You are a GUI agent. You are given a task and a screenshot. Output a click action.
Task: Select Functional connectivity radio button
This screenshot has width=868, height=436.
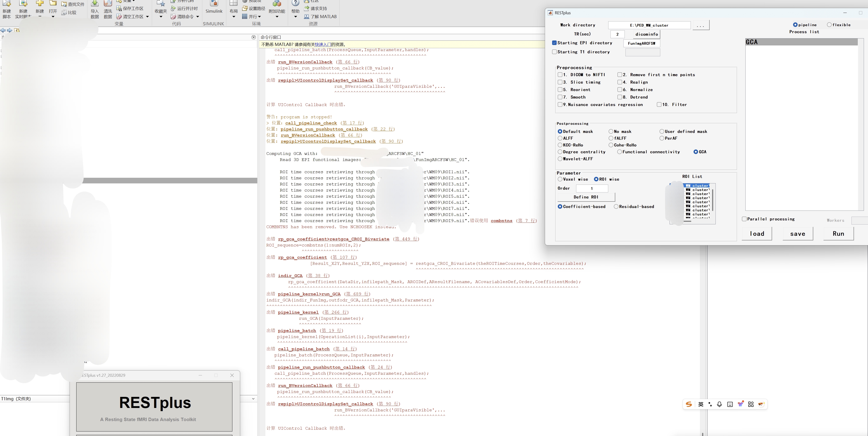[x=619, y=152]
